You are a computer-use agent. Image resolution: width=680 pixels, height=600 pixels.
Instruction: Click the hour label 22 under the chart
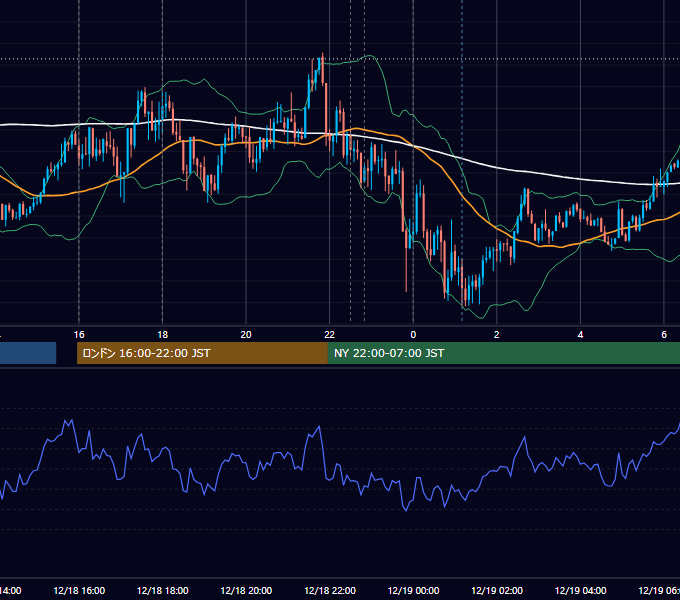(x=330, y=335)
